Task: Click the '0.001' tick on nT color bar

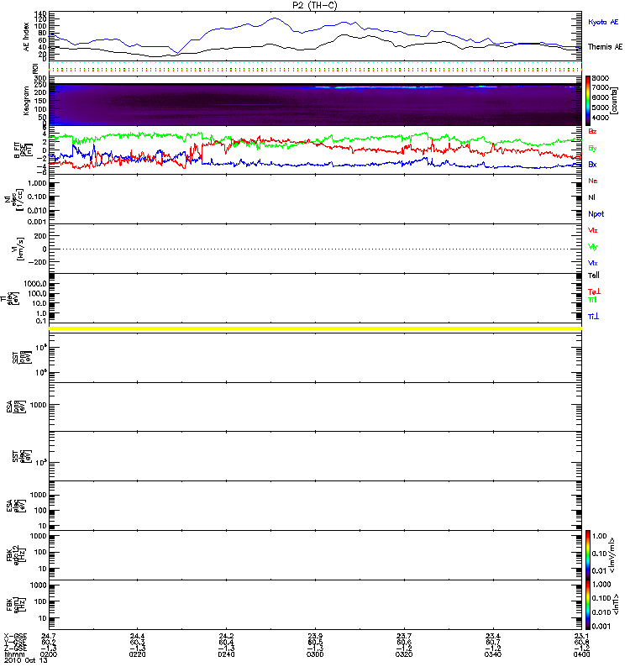Action: [x=601, y=626]
